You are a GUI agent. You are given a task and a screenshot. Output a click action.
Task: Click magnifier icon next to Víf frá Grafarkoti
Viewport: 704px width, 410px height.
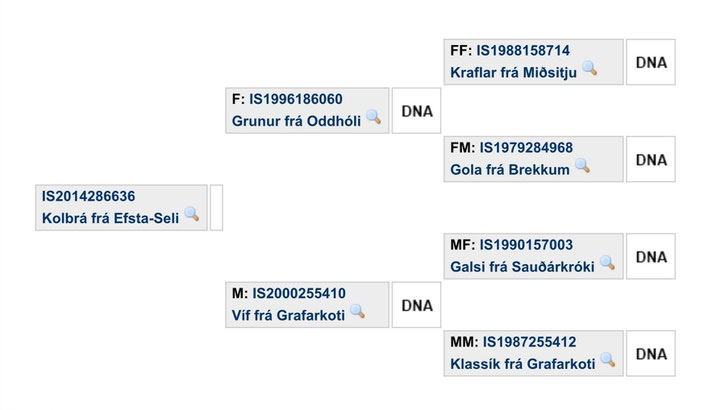click(357, 311)
